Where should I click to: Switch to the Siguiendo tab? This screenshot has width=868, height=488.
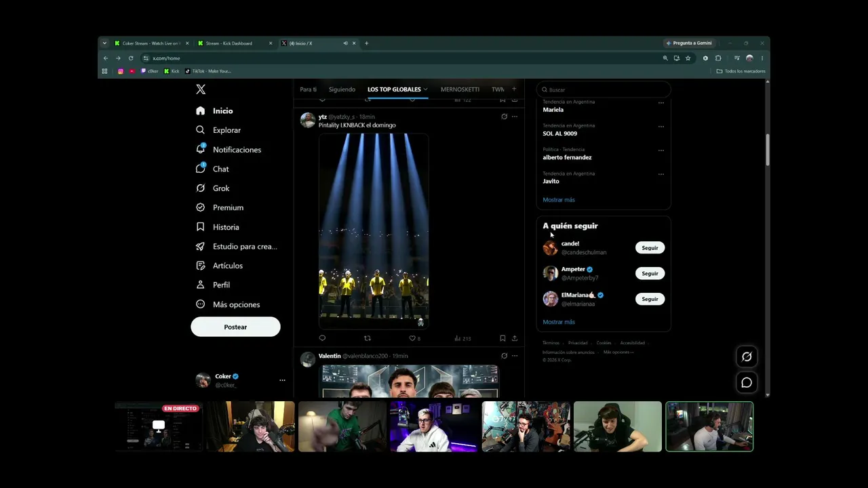[342, 89]
